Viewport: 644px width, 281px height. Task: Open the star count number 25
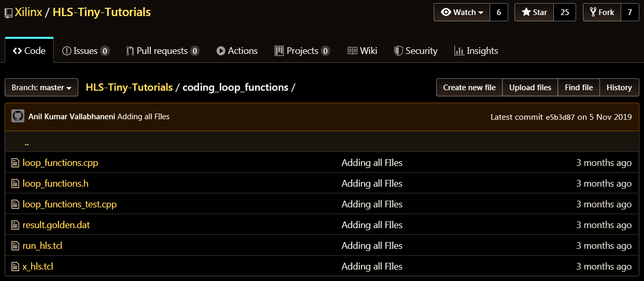point(565,12)
